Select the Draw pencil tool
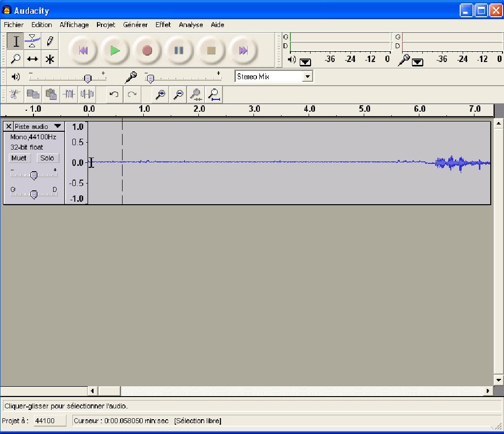Image resolution: width=504 pixels, height=434 pixels. (49, 41)
